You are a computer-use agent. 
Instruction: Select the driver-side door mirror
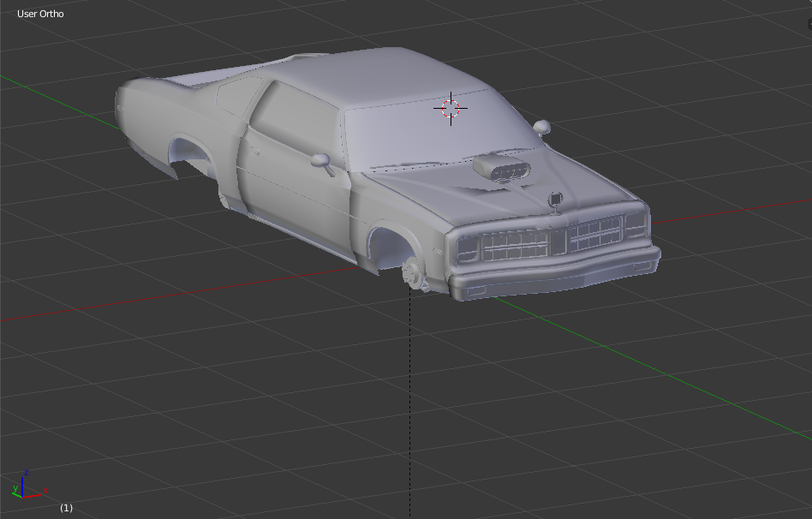323,163
